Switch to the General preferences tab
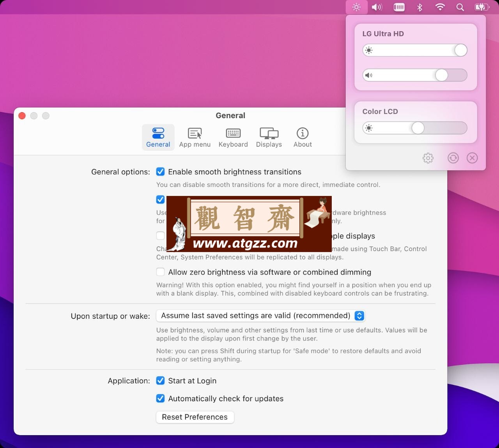The height and width of the screenshot is (448, 499). click(158, 138)
